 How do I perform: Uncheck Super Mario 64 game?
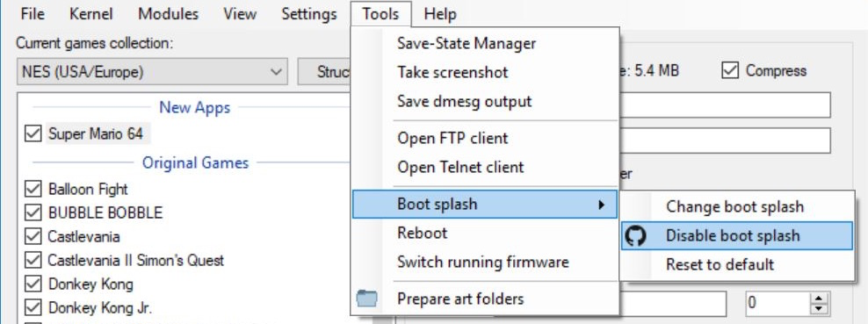click(x=33, y=133)
